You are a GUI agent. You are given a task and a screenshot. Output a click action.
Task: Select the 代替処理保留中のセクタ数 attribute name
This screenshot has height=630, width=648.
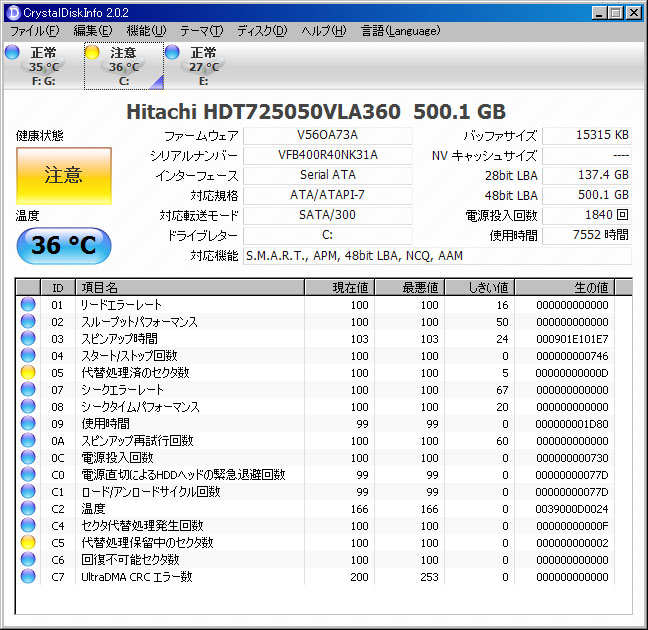pos(147,543)
